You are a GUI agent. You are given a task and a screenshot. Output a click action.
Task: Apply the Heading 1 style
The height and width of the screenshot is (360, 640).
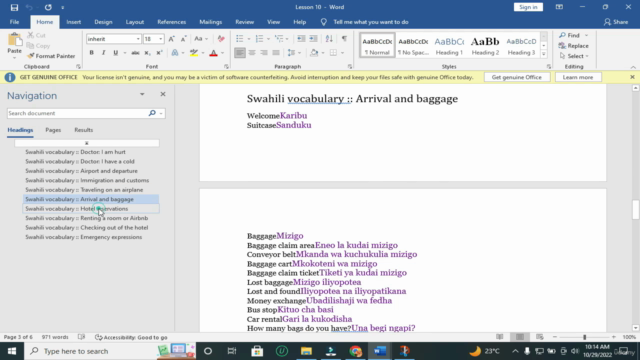[x=449, y=45]
